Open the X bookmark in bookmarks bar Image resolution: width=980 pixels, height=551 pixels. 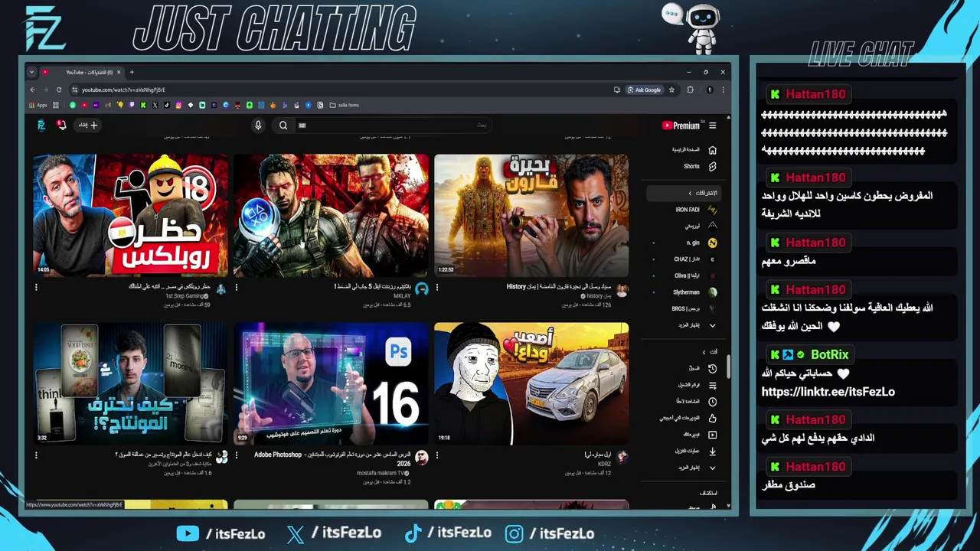[155, 105]
